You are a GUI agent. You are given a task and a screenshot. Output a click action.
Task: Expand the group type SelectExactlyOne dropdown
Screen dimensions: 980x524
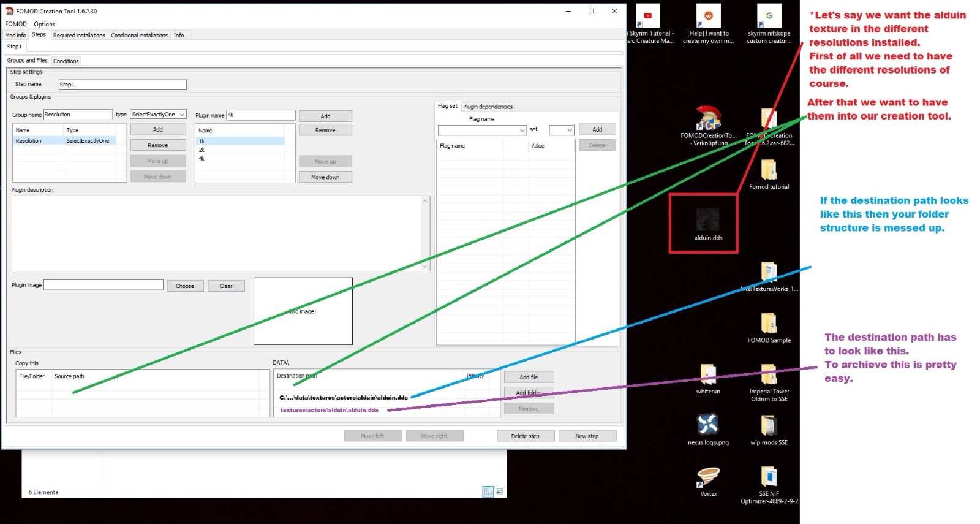[158, 115]
